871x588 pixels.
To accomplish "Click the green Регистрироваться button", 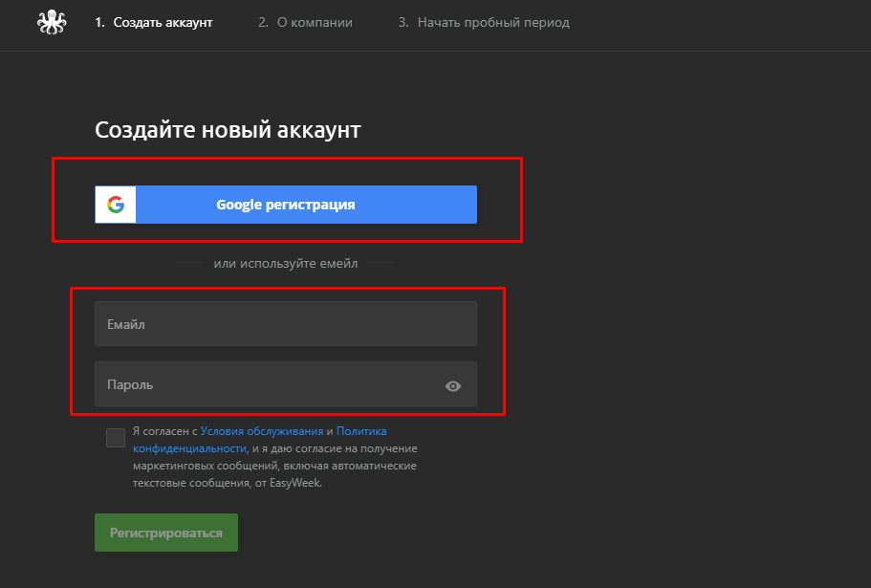I will (x=166, y=533).
